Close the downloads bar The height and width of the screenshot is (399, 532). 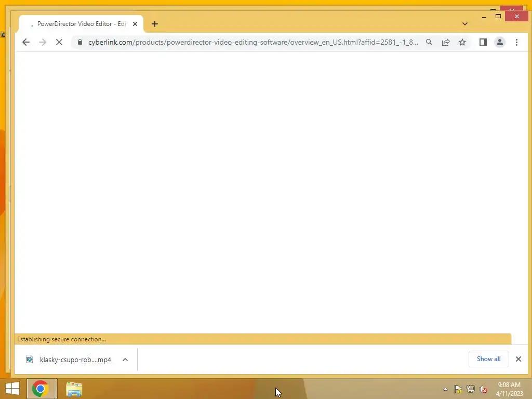(x=518, y=359)
